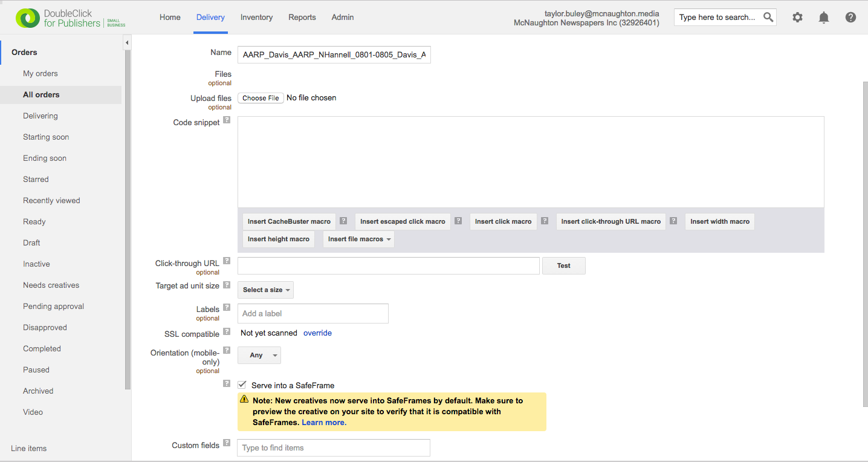The height and width of the screenshot is (462, 868).
Task: Click the left sidebar scrollbar
Action: (128, 218)
